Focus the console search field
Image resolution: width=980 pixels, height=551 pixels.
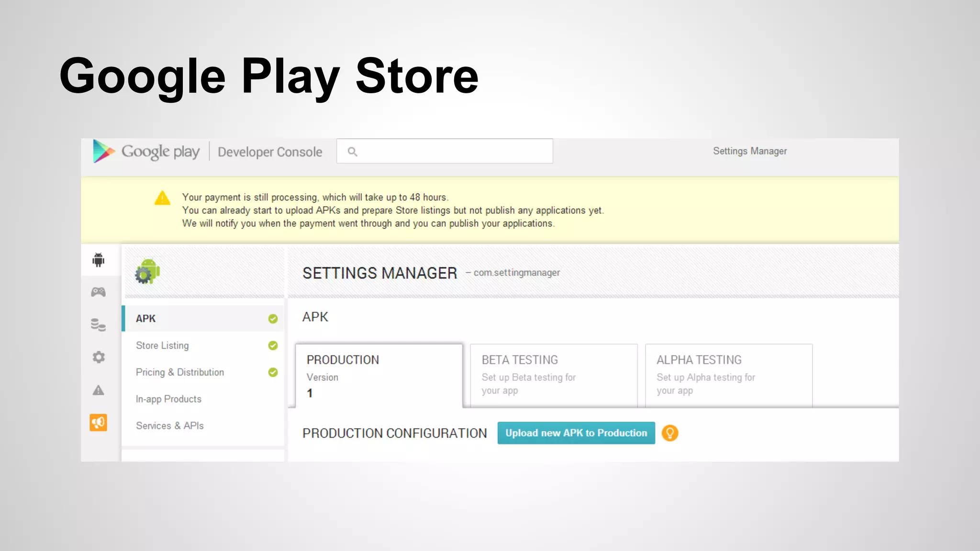click(x=445, y=151)
